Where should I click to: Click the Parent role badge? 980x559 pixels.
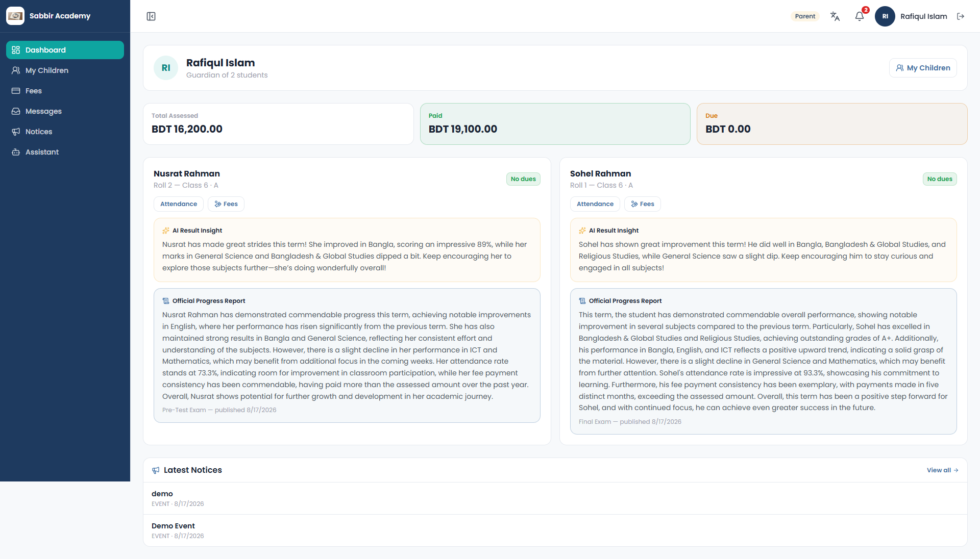pos(805,16)
